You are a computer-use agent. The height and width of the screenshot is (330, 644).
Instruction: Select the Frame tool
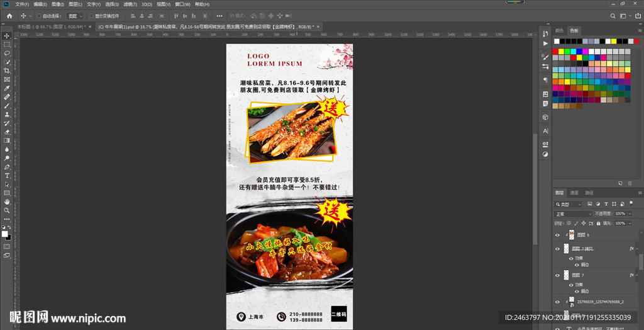(7, 79)
